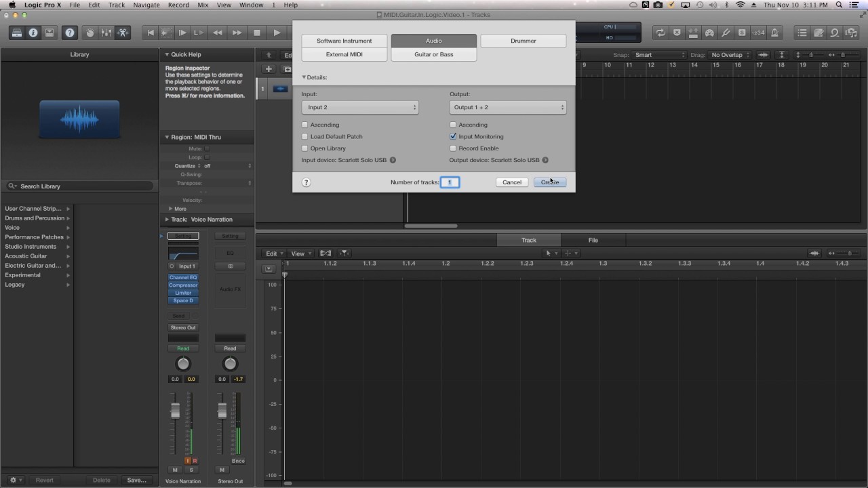Screen dimensions: 868x488
Task: Toggle the Editors scissors button
Action: 123,33
